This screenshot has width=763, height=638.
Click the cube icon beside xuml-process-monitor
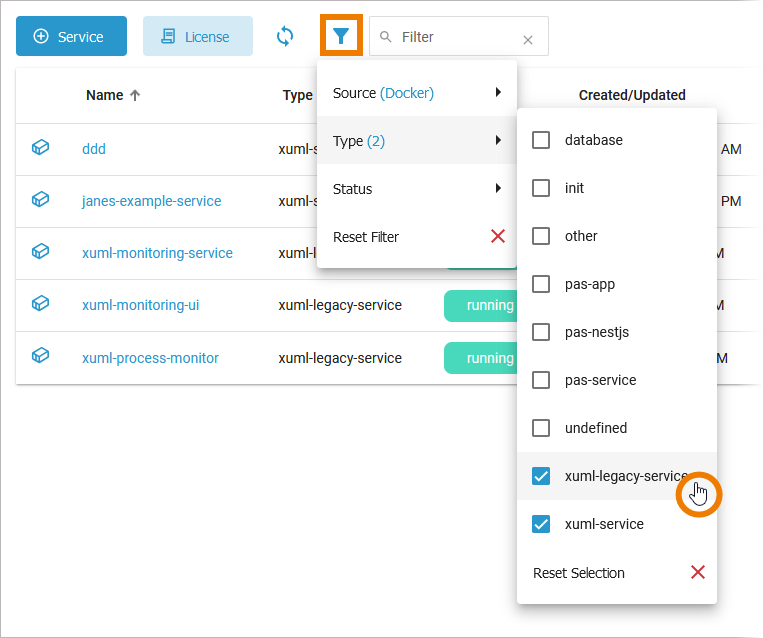(x=41, y=357)
